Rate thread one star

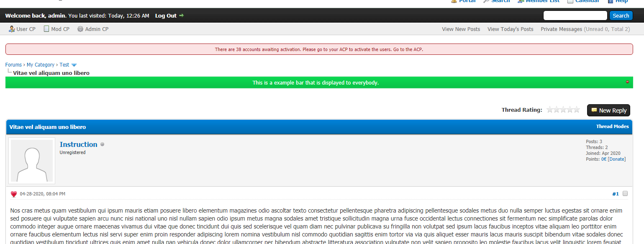pos(550,110)
